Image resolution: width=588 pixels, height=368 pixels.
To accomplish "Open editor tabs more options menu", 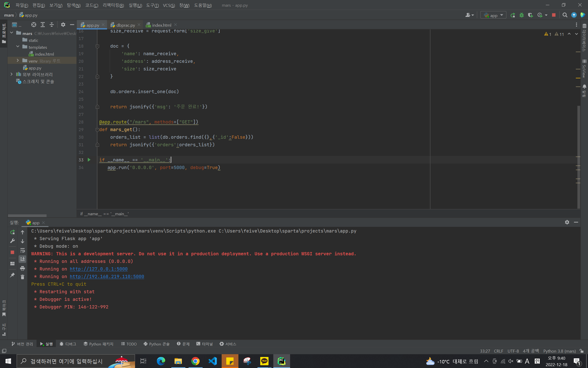I will (576, 25).
